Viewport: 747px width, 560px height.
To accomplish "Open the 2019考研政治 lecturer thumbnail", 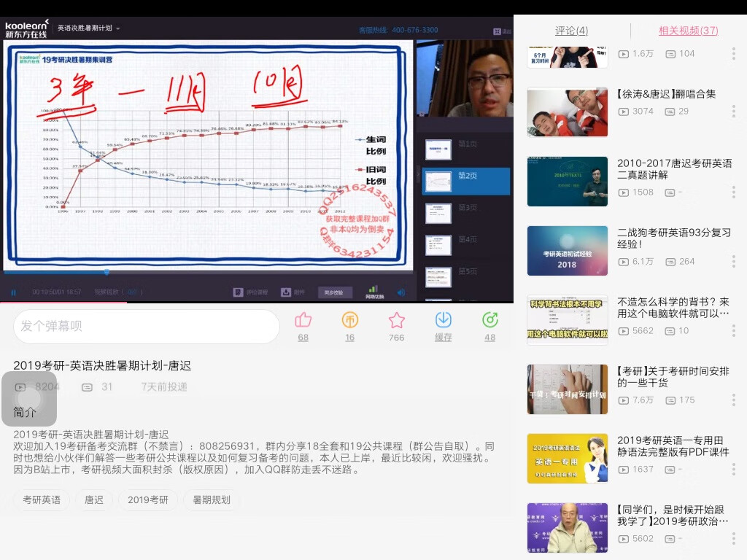I will [x=568, y=528].
